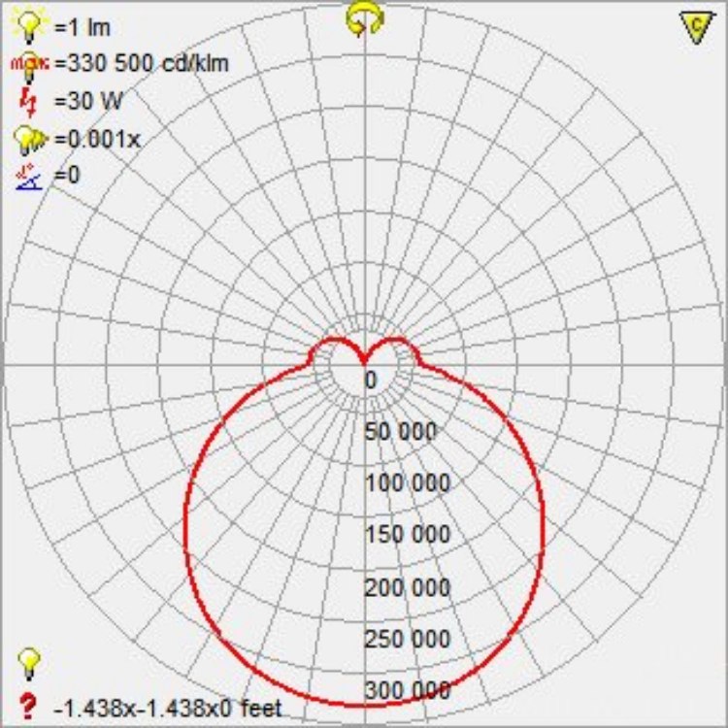
Task: Select the =30 W power value
Action: point(87,101)
